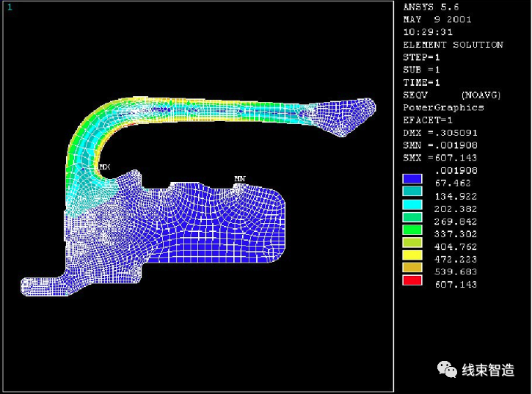Click the (NOAVG) label
This screenshot has width=532, height=394.
click(481, 95)
